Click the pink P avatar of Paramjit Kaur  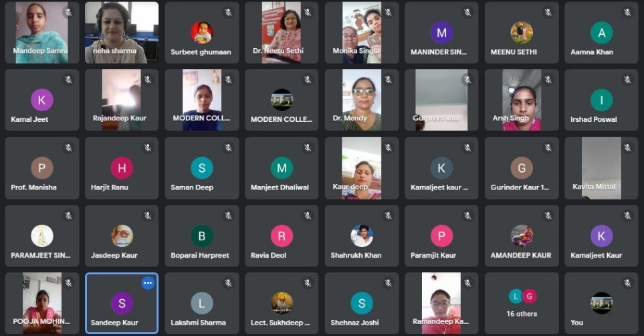tap(441, 236)
